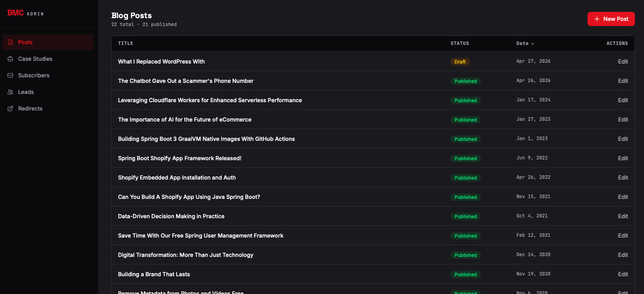Create a New Post

click(611, 19)
